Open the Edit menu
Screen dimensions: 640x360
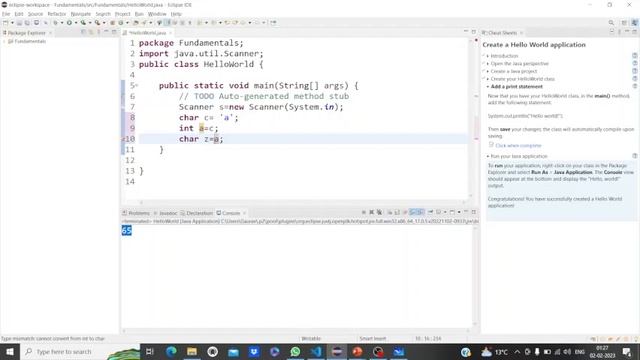point(19,14)
